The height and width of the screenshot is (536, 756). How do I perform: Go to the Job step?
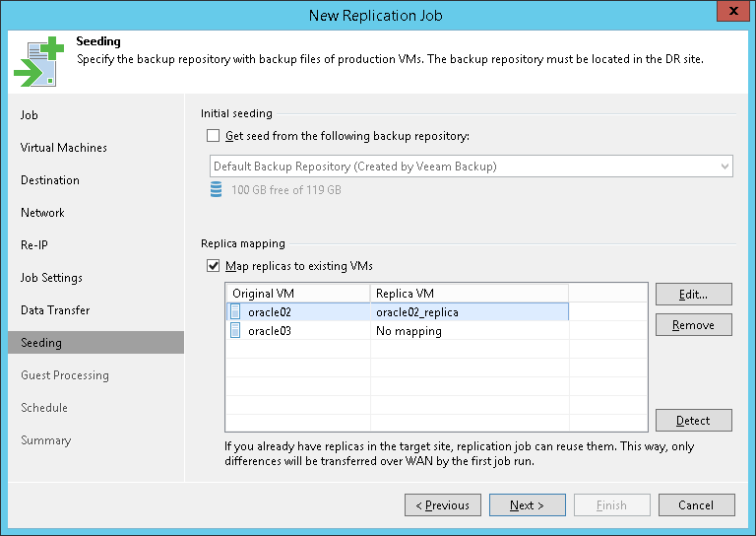click(x=30, y=115)
